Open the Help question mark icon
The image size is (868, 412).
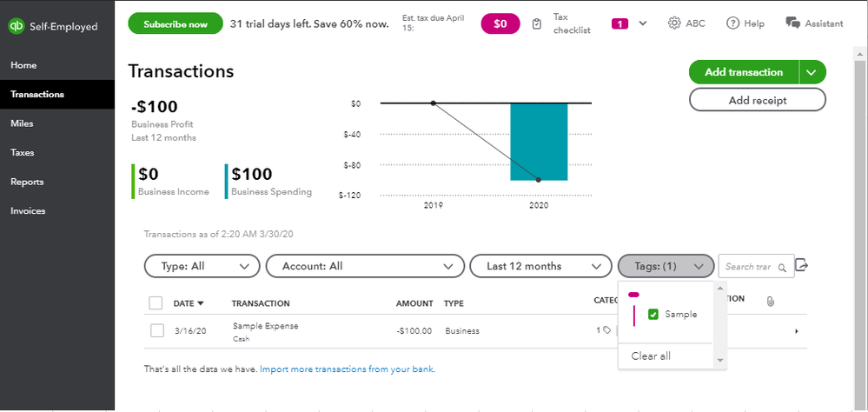tap(733, 23)
